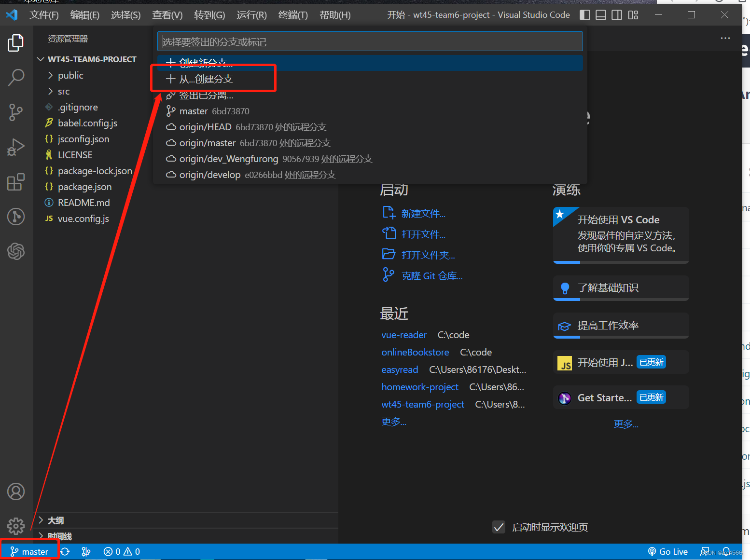750x560 pixels.
Task: Open the 帮助(H) menu
Action: 335,15
